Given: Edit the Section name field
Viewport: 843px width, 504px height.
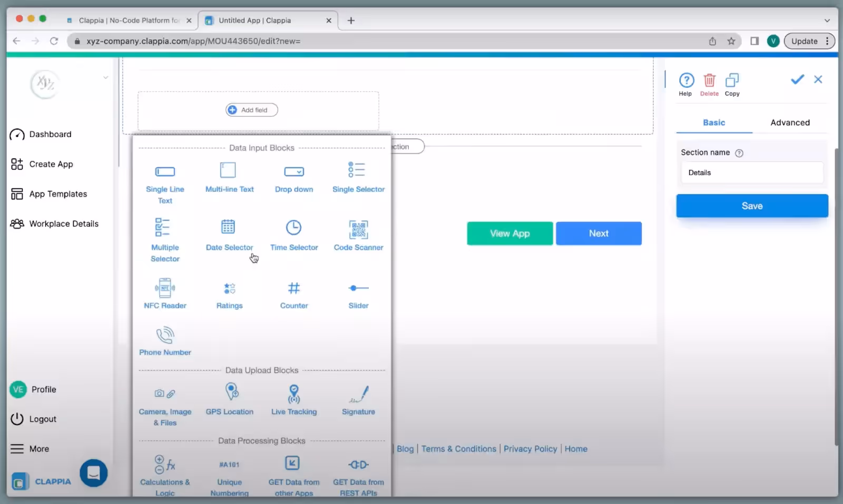Looking at the screenshot, I should coord(752,173).
